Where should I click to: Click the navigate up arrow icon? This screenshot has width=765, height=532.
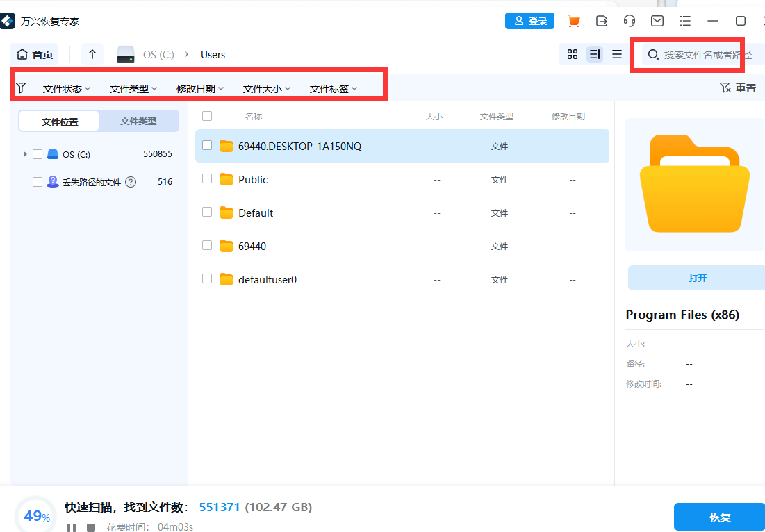[92, 54]
